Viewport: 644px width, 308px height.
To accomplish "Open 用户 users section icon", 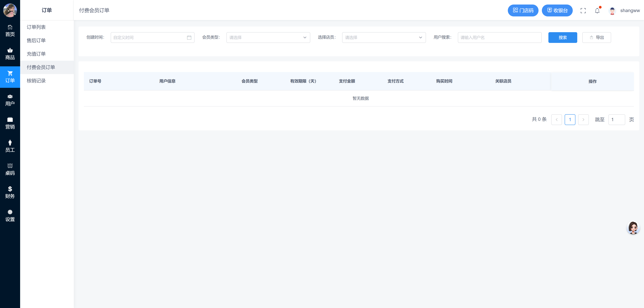I will click(x=10, y=100).
